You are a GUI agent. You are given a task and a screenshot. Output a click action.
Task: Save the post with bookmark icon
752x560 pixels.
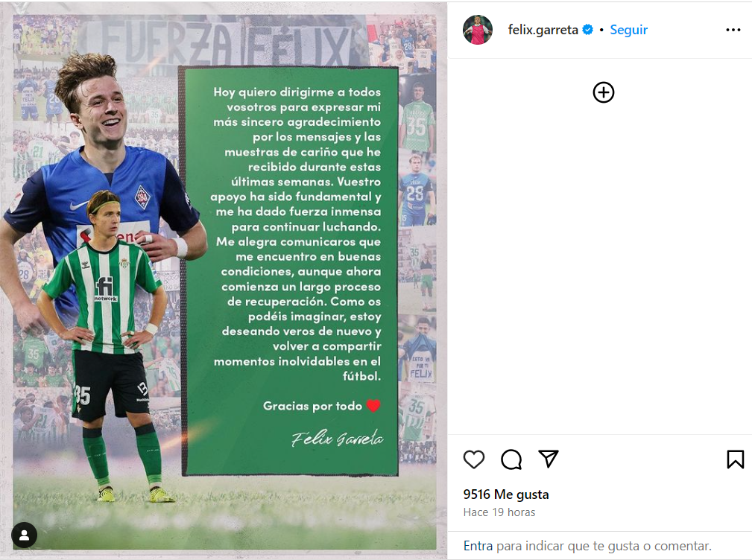tap(735, 459)
